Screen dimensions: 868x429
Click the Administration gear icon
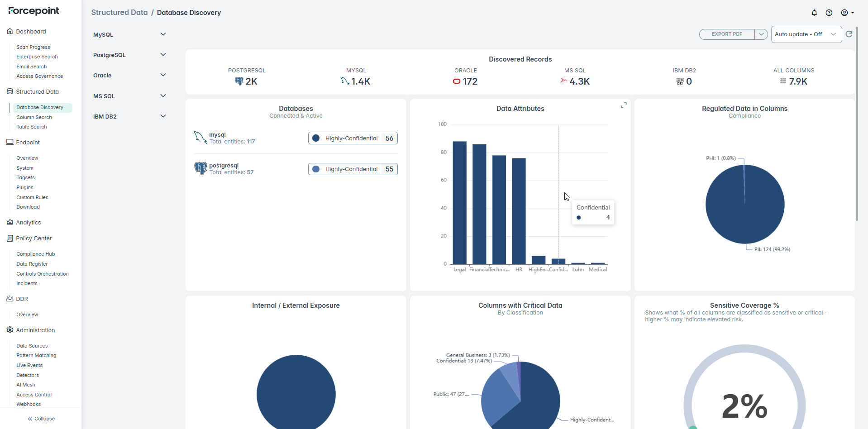click(10, 330)
